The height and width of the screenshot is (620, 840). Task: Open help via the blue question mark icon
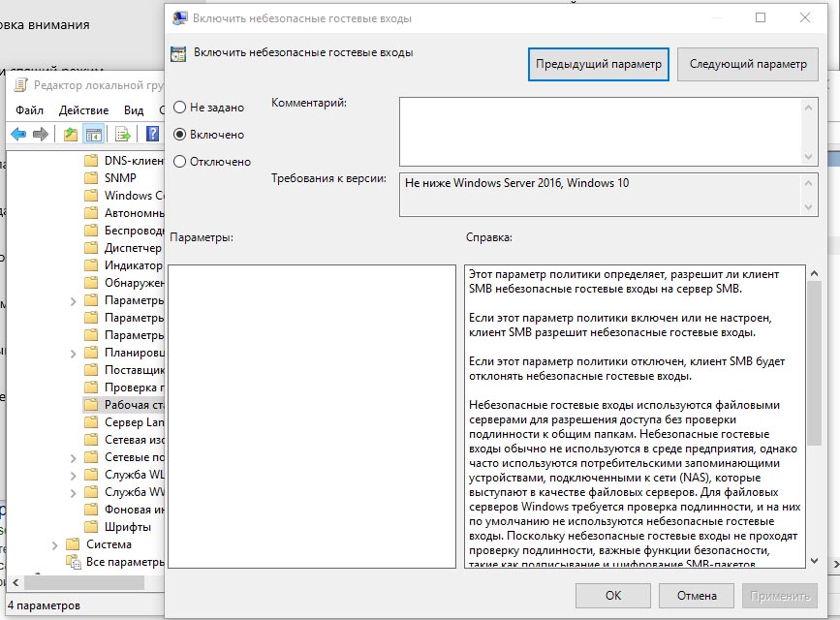click(x=152, y=134)
